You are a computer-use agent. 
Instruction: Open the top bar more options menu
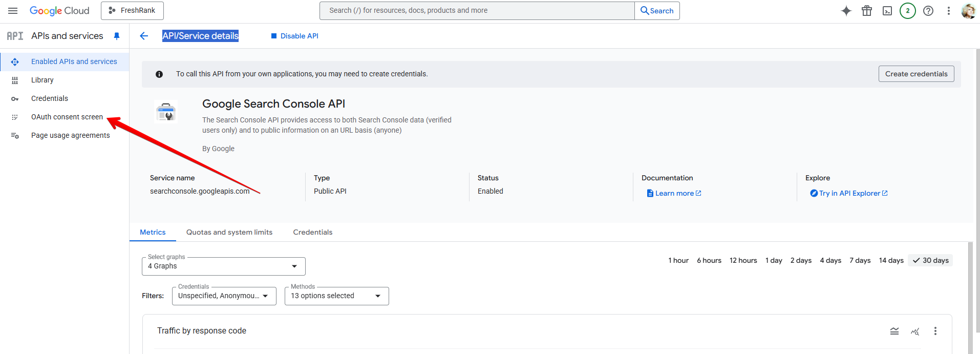pos(949,11)
